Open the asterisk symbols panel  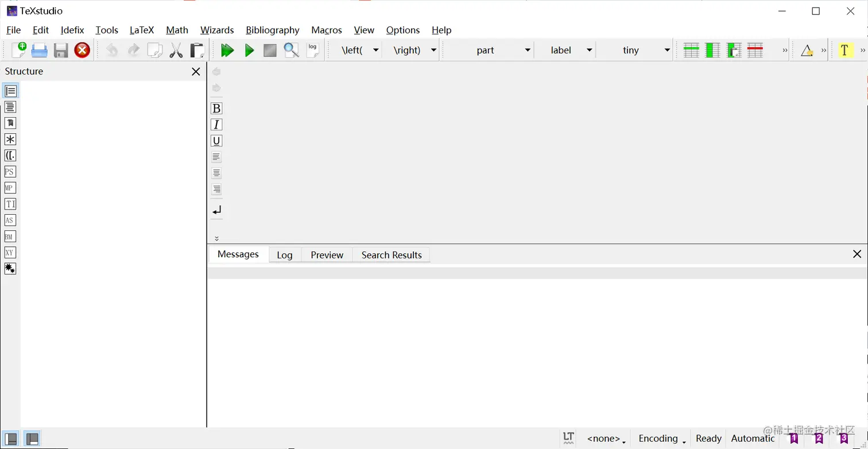point(10,139)
